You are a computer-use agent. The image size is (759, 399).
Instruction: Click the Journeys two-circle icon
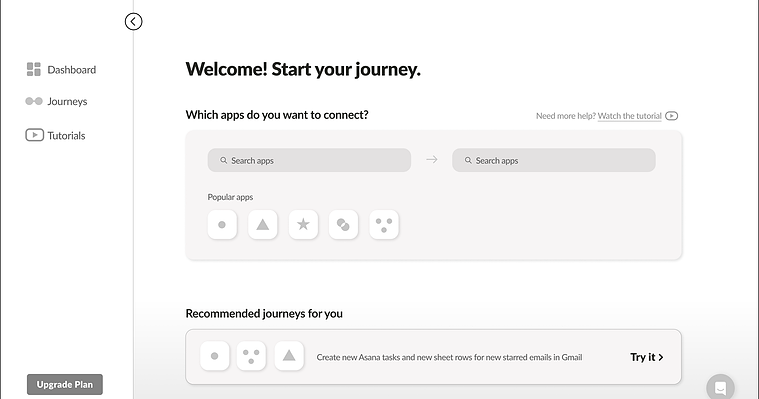pos(34,101)
